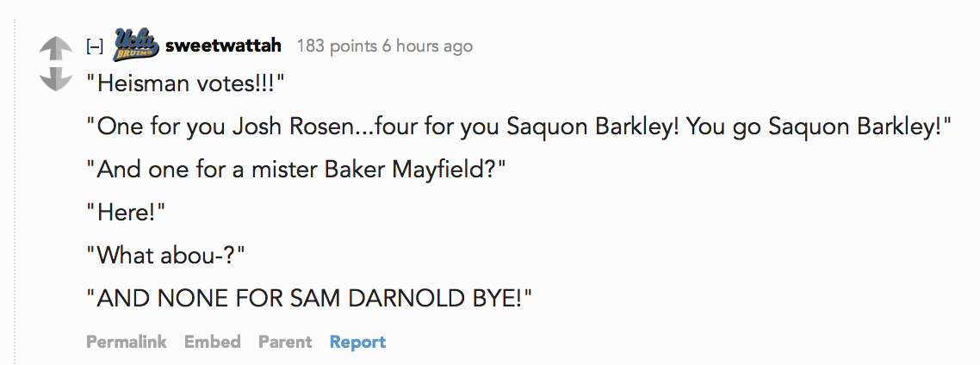This screenshot has height=365, width=980.
Task: Click the UCLA Bruins flair icon
Action: [x=135, y=45]
